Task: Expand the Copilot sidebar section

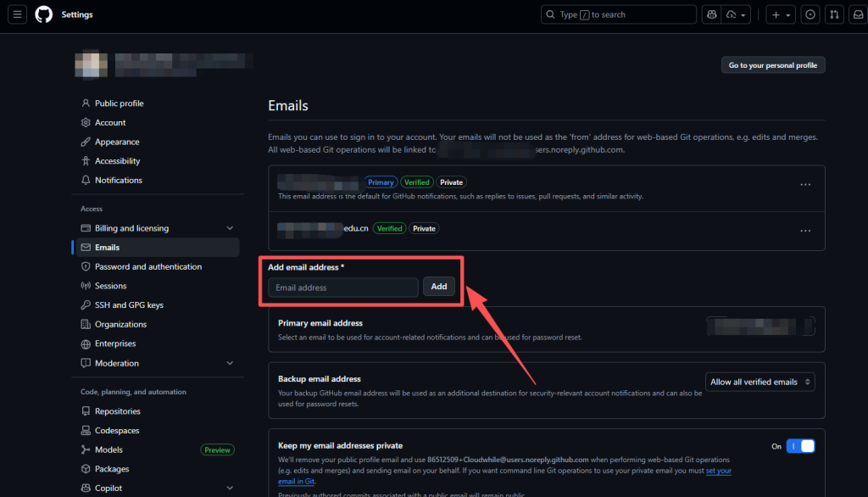Action: tap(230, 488)
